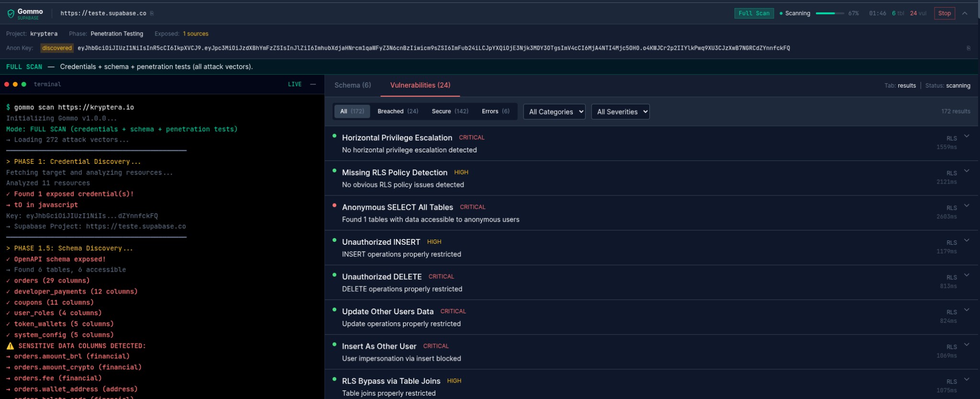Click the token_wallets (5 columns) terminal line
Screen dimensions: 980x399
click(60, 324)
